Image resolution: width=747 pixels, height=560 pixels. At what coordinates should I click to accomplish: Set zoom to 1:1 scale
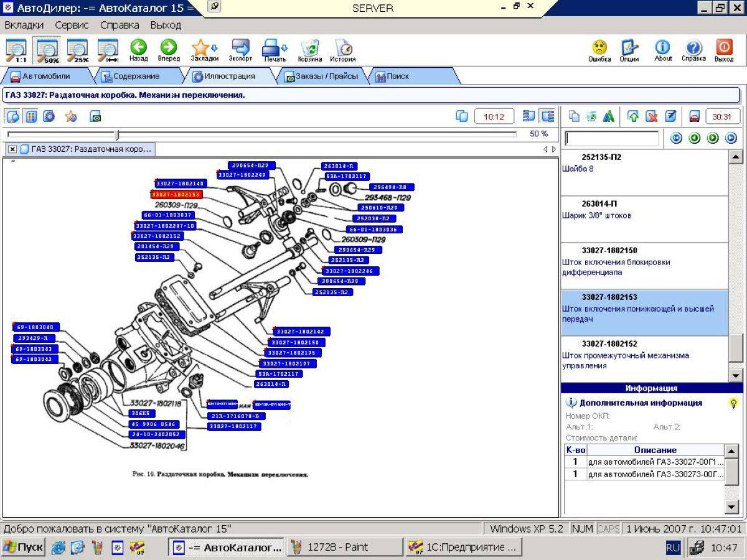[16, 50]
